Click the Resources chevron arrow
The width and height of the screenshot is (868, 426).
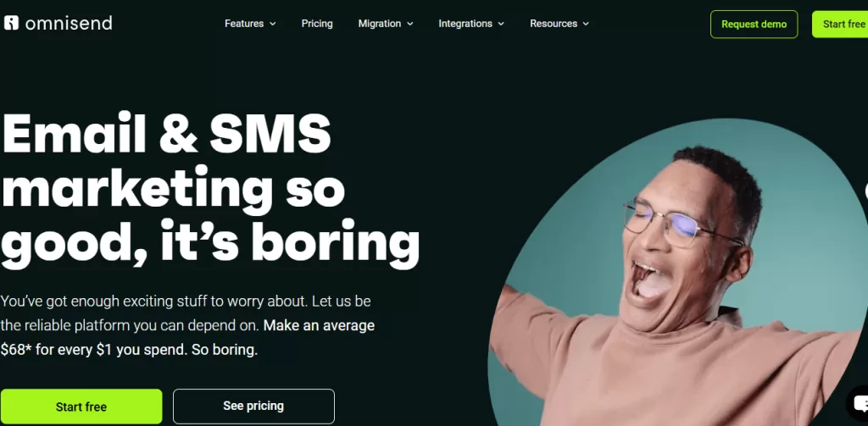tap(586, 24)
